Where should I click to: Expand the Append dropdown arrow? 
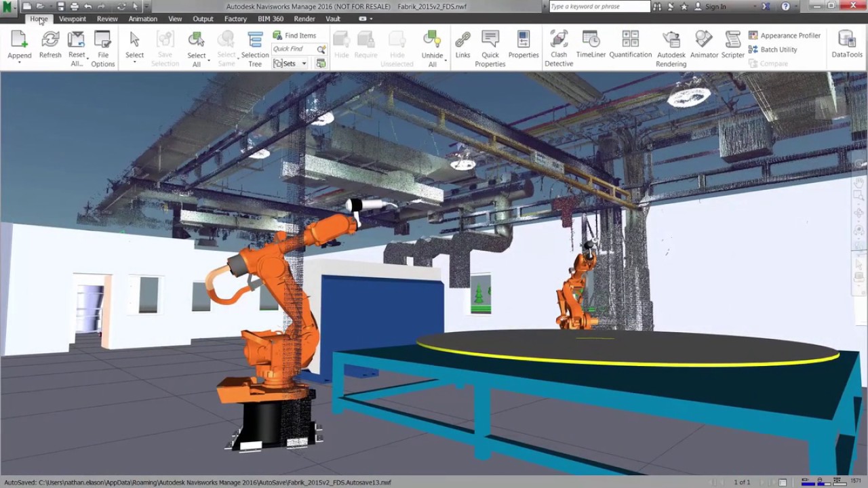(19, 63)
